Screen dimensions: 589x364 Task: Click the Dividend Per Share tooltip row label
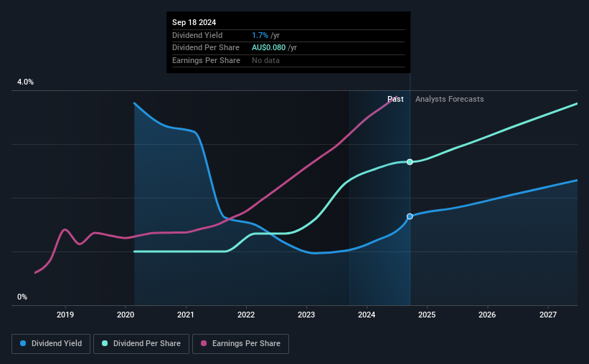click(x=206, y=48)
